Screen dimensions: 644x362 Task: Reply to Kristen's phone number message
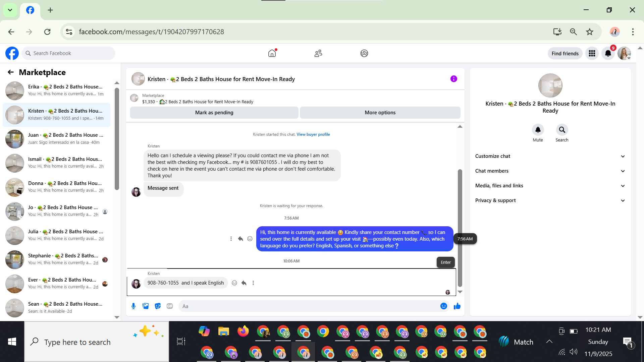coord(244,283)
